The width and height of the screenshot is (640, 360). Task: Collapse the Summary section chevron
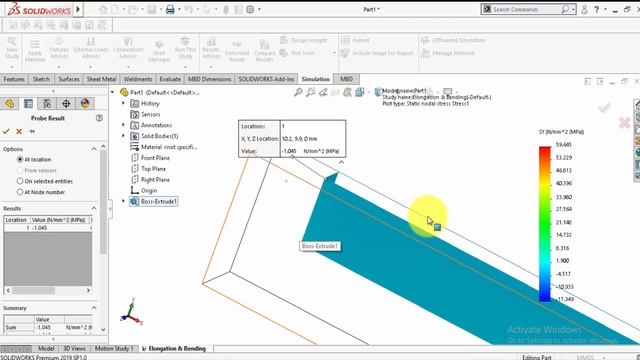(94, 308)
